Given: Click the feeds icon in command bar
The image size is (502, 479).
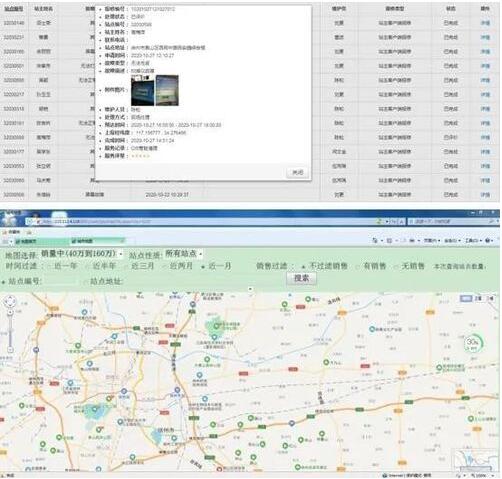Looking at the screenshot, I should tap(389, 240).
